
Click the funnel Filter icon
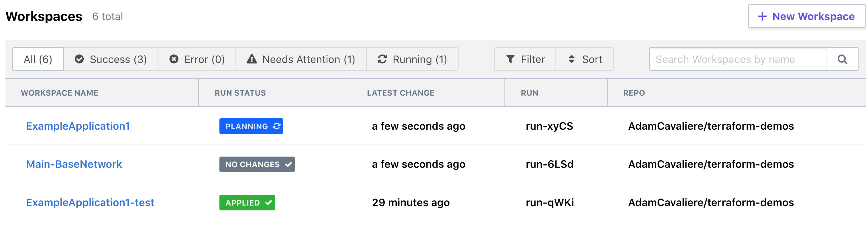coord(510,59)
